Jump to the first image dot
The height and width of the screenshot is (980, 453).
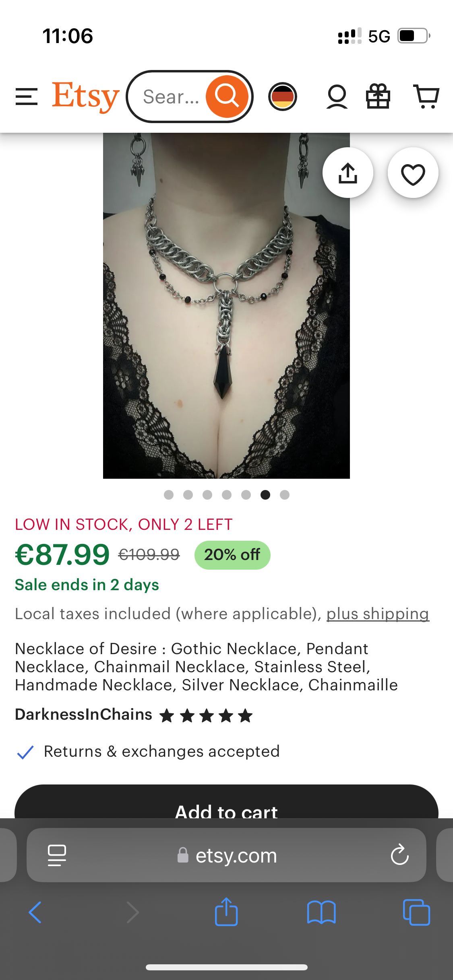coord(169,495)
